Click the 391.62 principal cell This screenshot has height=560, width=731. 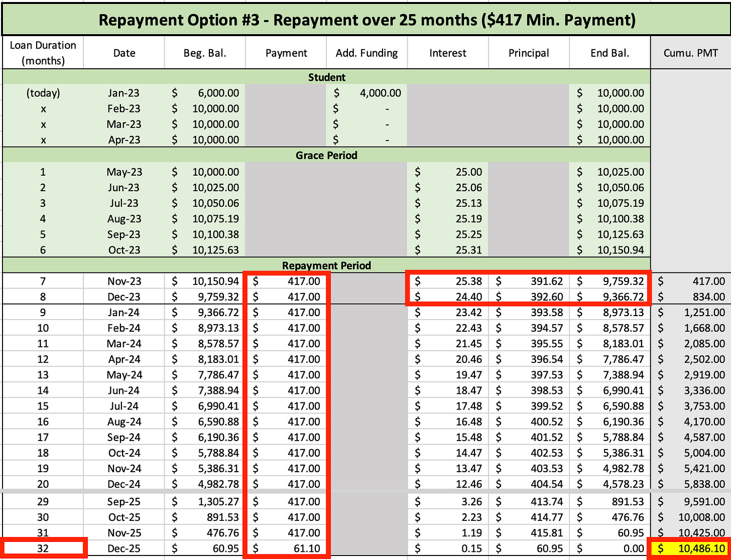pos(529,281)
